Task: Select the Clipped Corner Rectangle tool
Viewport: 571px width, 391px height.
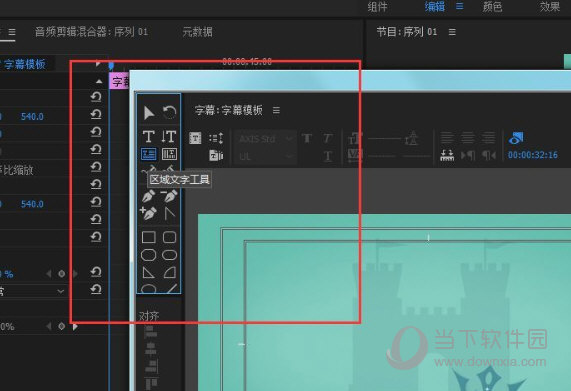Action: click(x=149, y=255)
